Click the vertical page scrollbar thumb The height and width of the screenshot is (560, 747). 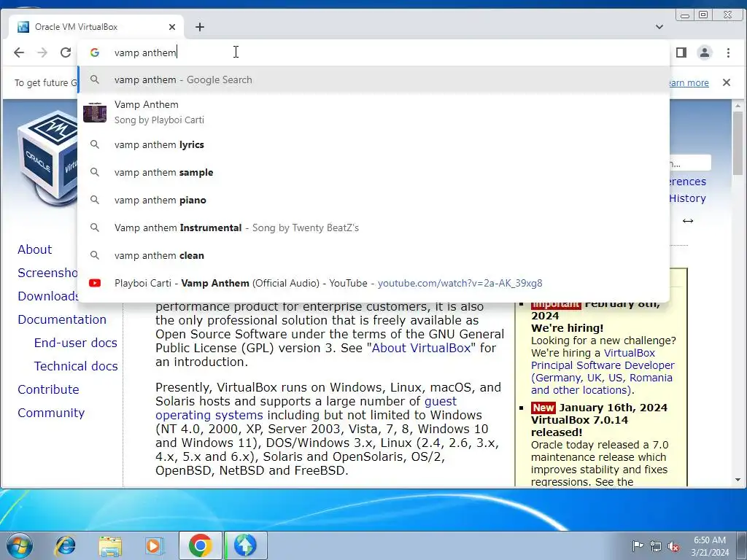pos(738,142)
